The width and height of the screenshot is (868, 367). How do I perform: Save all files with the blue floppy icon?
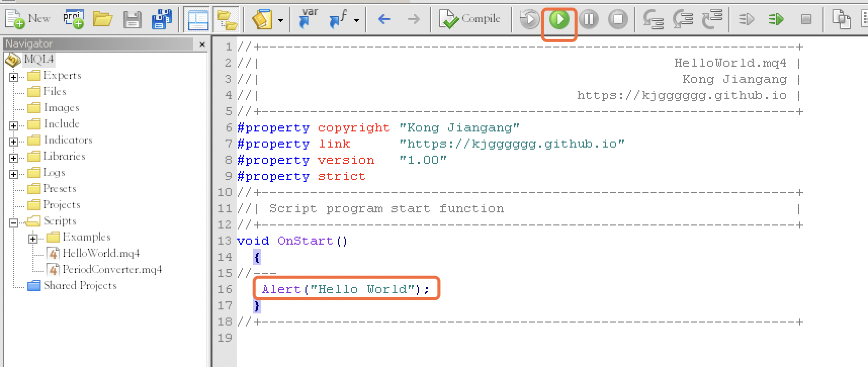click(161, 19)
